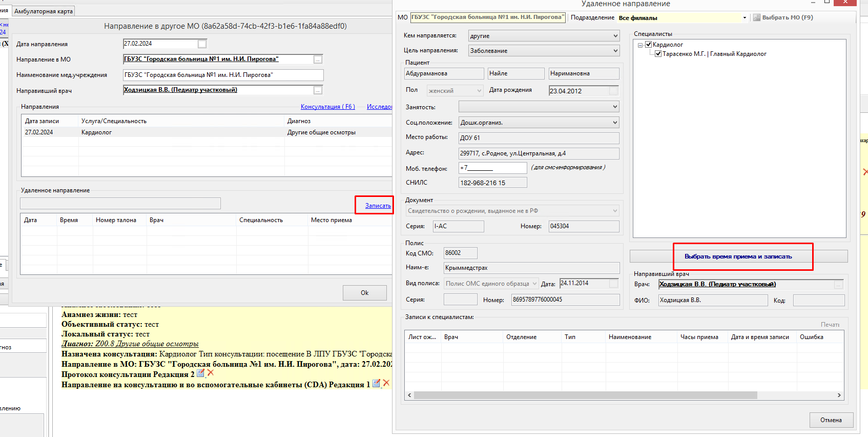This screenshot has width=868, height=437.
Task: Open the 'Подразделение' dropdown showing 'Все филиалы'
Action: click(745, 18)
